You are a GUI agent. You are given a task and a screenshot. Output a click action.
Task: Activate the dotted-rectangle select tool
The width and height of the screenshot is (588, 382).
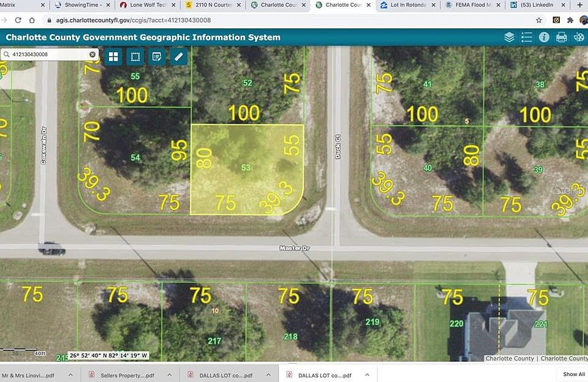[135, 56]
